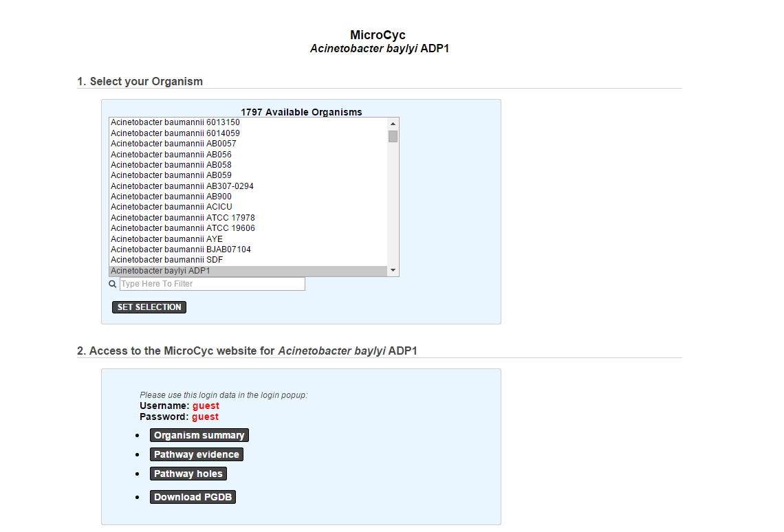Click the organism list scroll down arrow
Image resolution: width=784 pixels, height=532 pixels.
coord(393,270)
